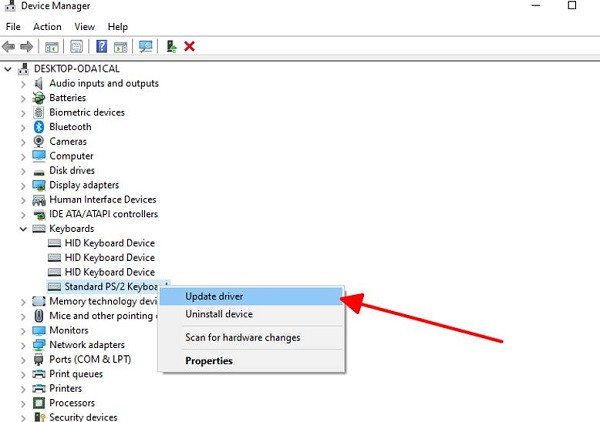Click the Show/Hide Console Tree icon
600x422 pixels.
coord(52,47)
